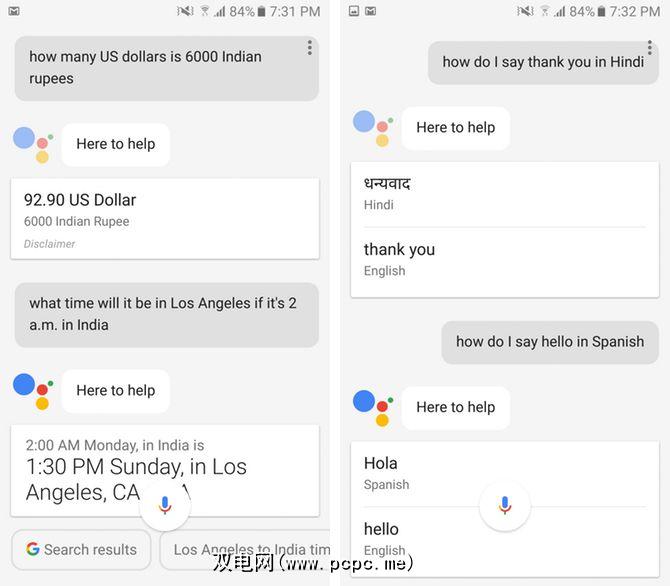
Task: Open three-dot menu on Hindi query bubble
Action: [x=649, y=48]
